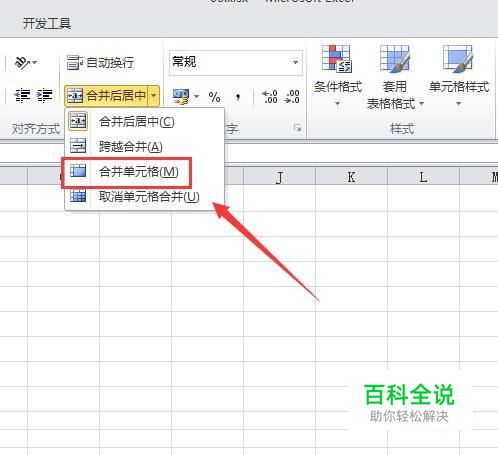Open the 开发工具 ribbon tab

coord(47,24)
